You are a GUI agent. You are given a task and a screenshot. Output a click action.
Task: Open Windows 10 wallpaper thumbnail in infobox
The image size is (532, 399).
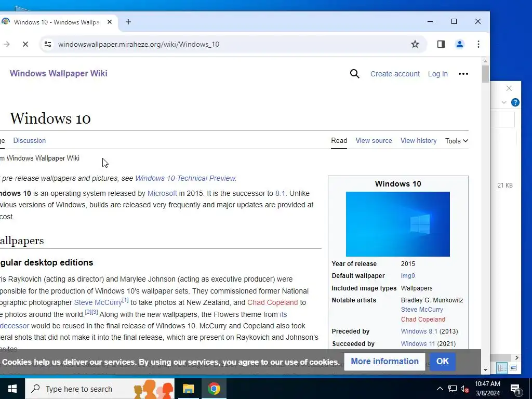397,224
